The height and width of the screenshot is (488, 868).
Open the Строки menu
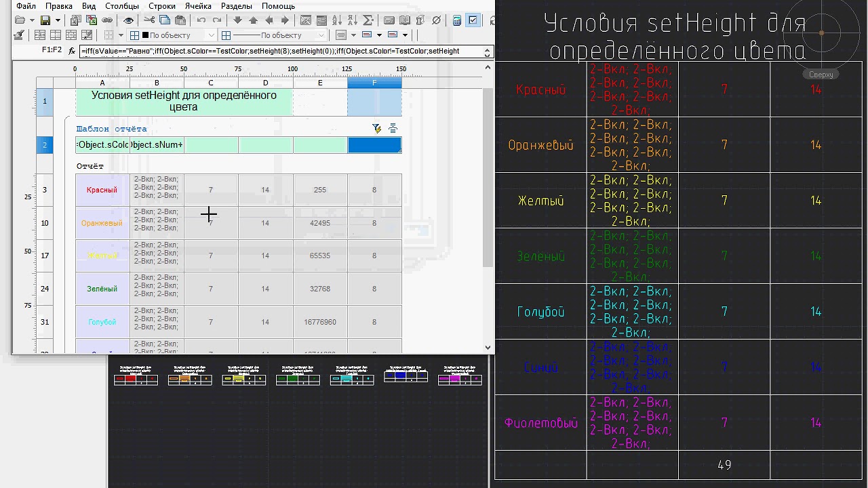coord(162,6)
